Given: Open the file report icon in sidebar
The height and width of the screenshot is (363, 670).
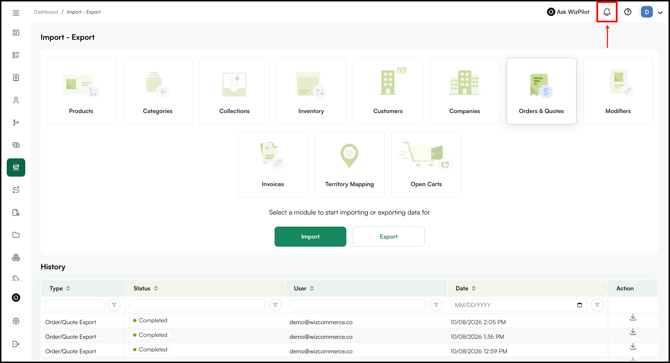Looking at the screenshot, I should pyautogui.click(x=16, y=213).
